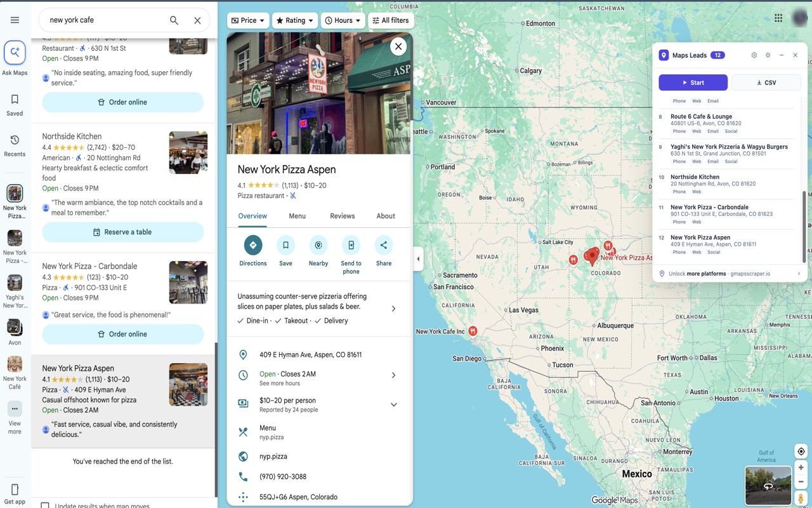Select New York Pizza - Carbondale lead row
The image size is (812, 508).
click(x=726, y=214)
